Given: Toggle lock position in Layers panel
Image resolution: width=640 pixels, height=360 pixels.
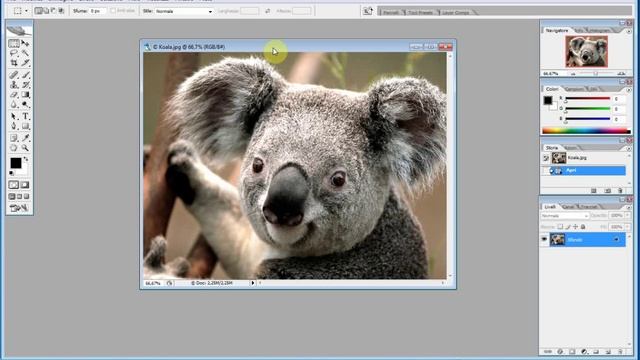Looking at the screenshot, I should pos(575,227).
